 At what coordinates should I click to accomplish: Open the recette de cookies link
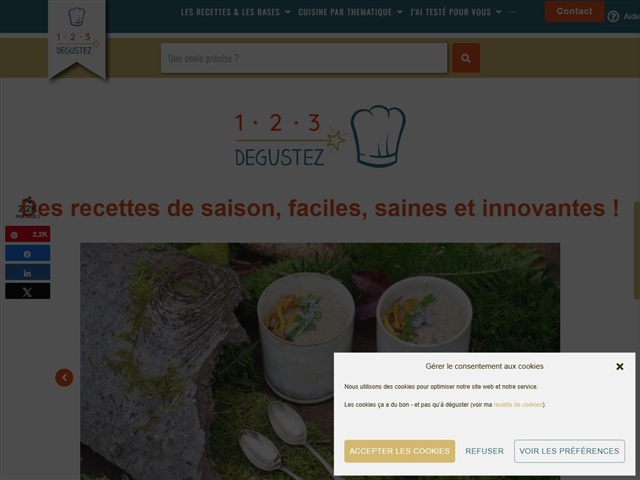click(518, 404)
